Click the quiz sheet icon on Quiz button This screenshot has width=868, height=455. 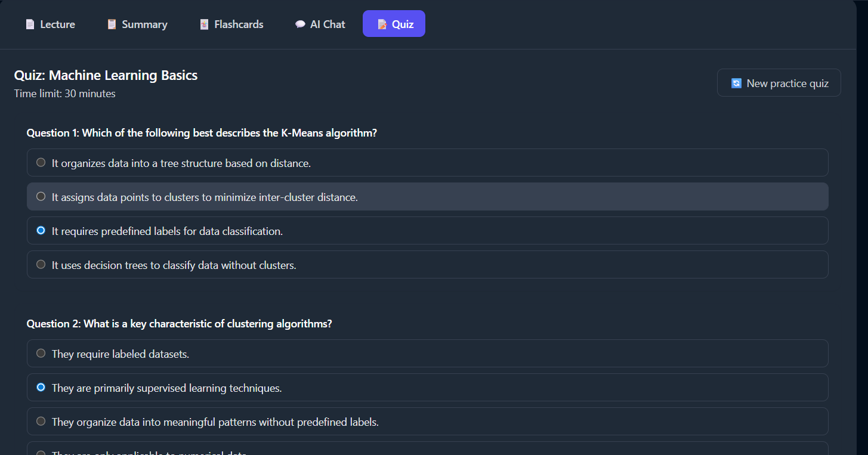(381, 24)
